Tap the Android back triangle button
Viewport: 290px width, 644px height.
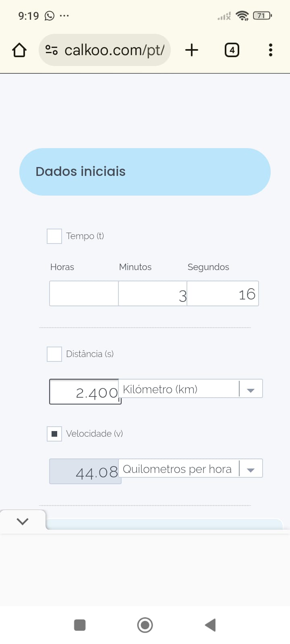(x=210, y=625)
